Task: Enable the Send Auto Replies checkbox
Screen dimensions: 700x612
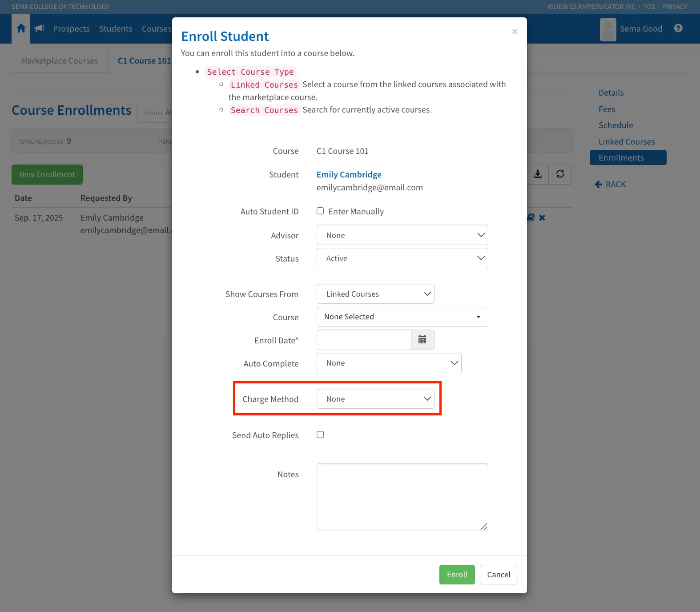Action: (320, 435)
